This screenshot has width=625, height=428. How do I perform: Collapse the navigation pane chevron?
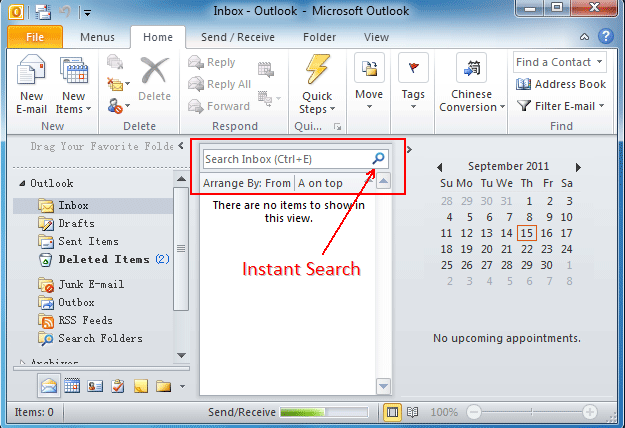(x=181, y=146)
